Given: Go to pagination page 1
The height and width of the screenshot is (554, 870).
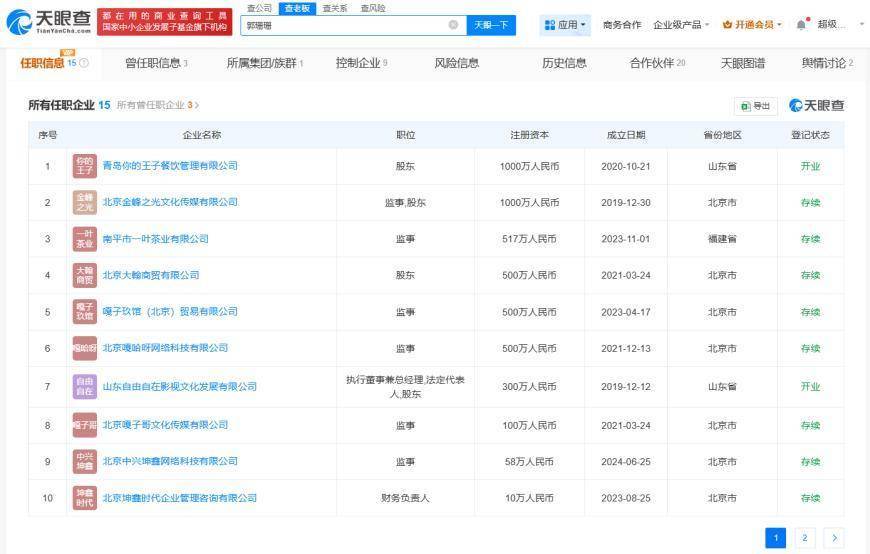Looking at the screenshot, I should pyautogui.click(x=776, y=537).
